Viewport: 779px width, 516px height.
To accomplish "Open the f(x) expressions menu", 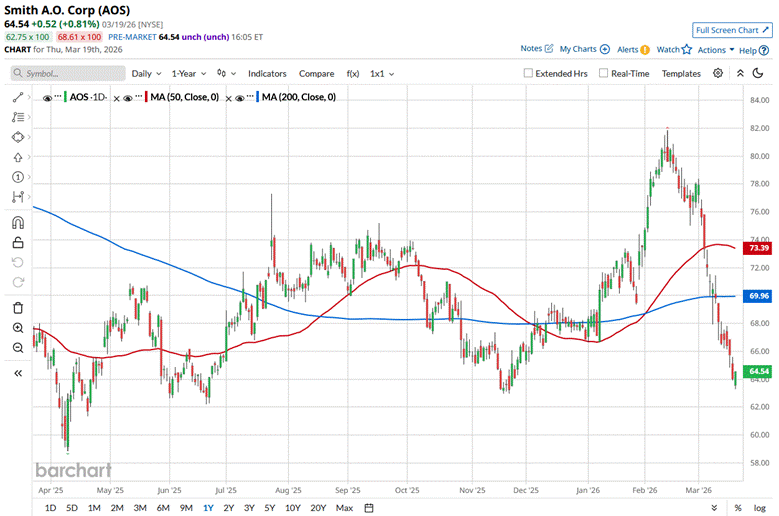I will [x=353, y=74].
